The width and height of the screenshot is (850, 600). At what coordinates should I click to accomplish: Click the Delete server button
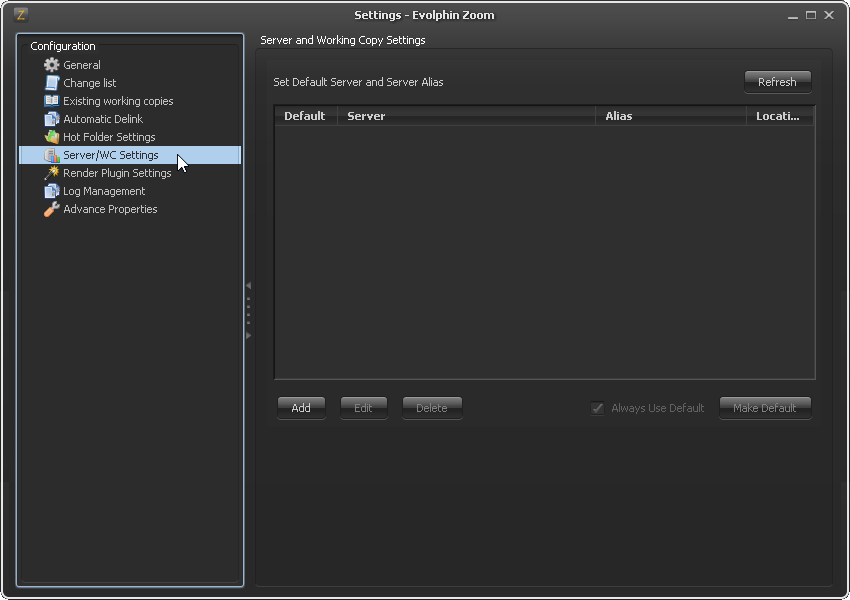pyautogui.click(x=432, y=408)
